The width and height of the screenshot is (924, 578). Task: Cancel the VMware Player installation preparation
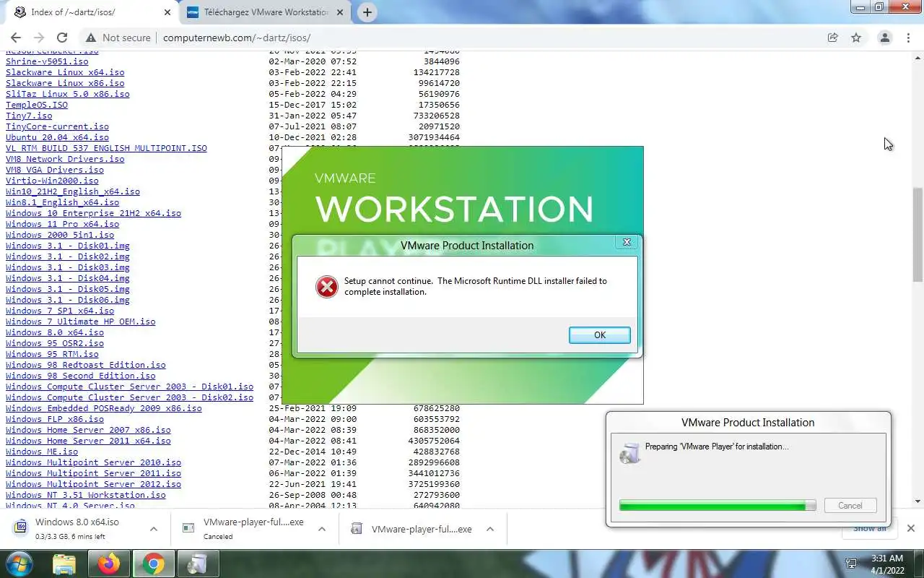click(x=850, y=506)
